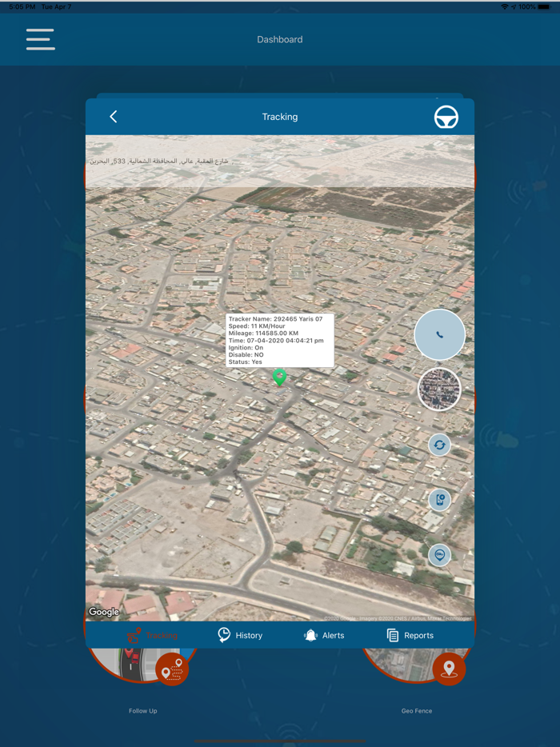Tap the steering wheel icon

coord(446,117)
